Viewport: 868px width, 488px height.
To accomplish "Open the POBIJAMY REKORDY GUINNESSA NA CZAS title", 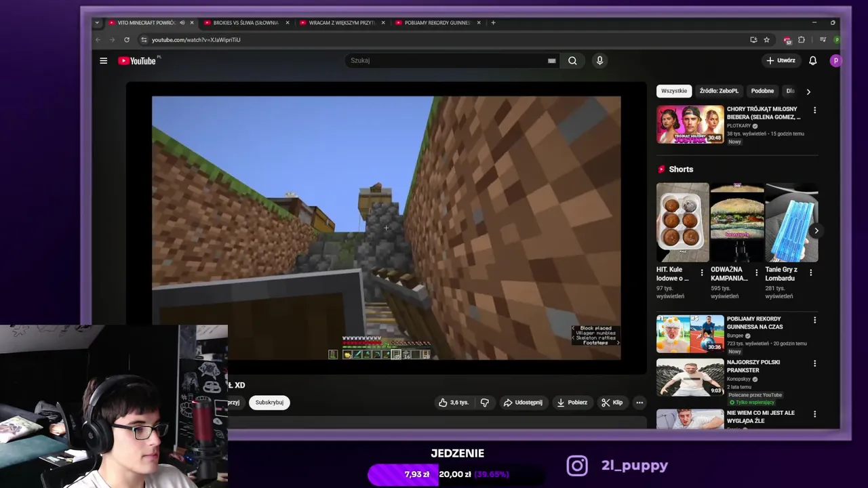I will pyautogui.click(x=755, y=323).
